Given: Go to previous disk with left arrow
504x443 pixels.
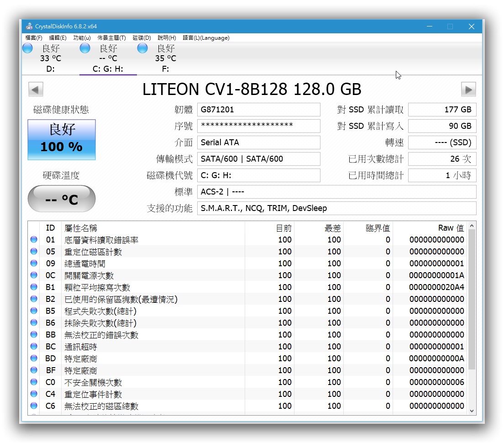Looking at the screenshot, I should click(35, 90).
